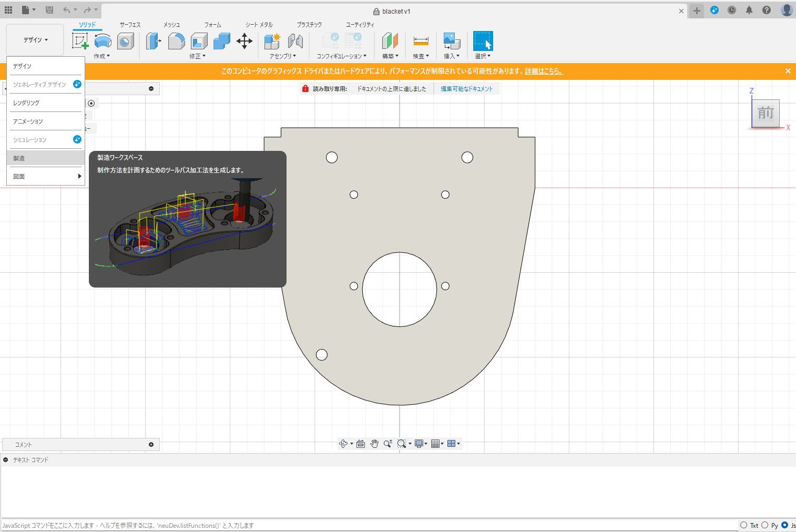Open the Design workspace dropdown
The image size is (796, 532).
35,40
